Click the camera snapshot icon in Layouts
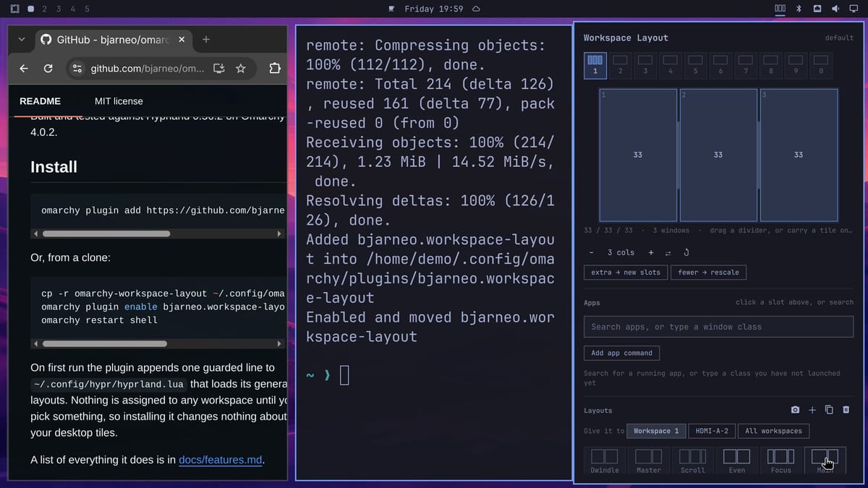868x488 pixels. pos(796,410)
